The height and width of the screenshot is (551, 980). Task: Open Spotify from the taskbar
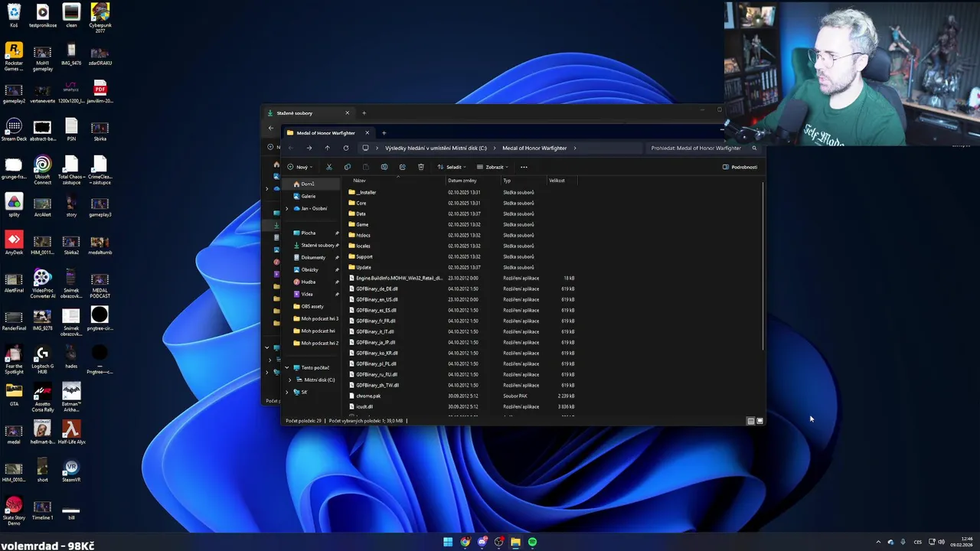click(x=532, y=542)
